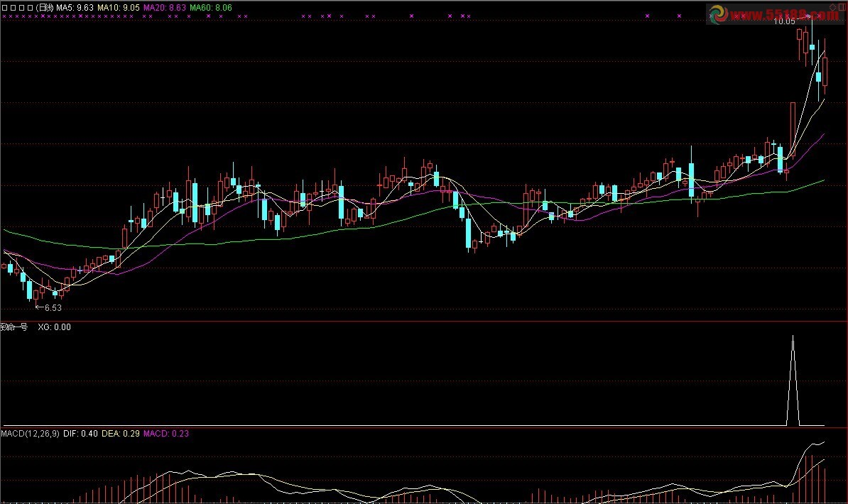Click the 6.53 low price marker
This screenshot has width=848, height=504.
point(53,308)
